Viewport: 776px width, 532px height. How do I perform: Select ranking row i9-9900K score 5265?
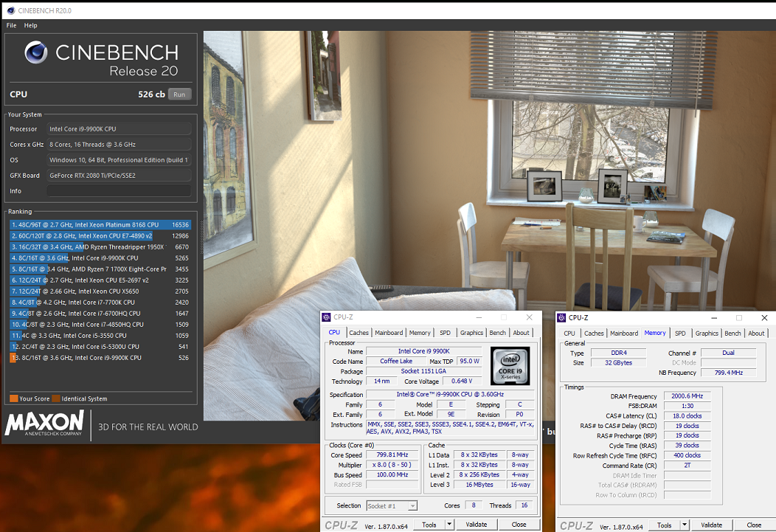(x=100, y=258)
